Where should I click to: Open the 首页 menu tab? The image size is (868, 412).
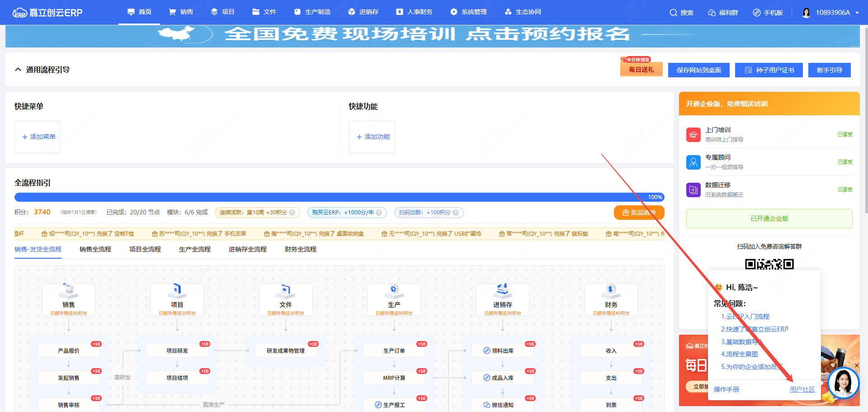139,12
